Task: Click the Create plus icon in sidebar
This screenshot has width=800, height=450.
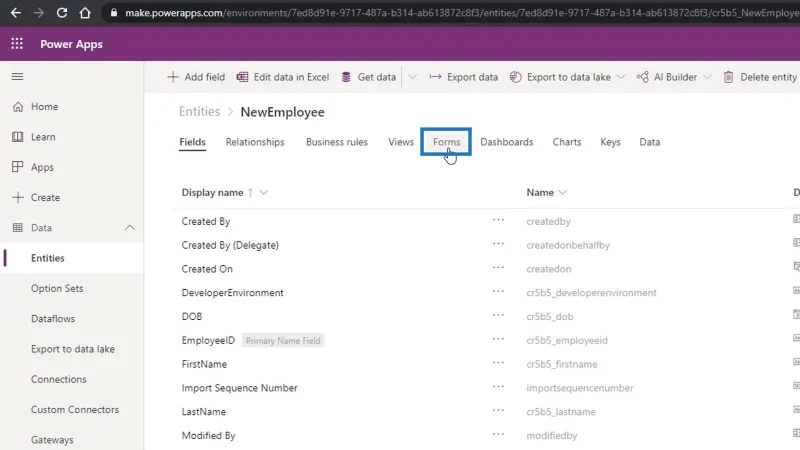Action: pos(18,197)
